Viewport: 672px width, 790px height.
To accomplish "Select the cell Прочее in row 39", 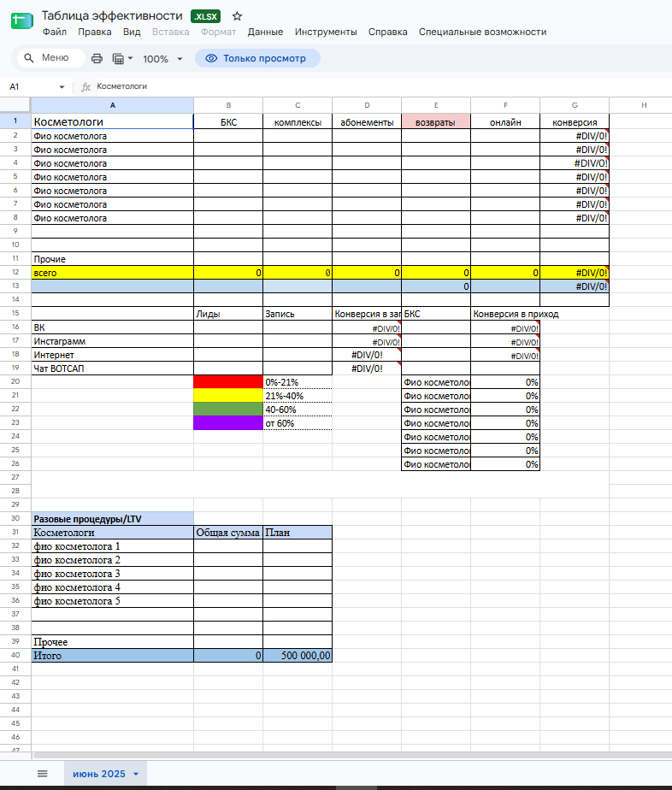I will [112, 642].
